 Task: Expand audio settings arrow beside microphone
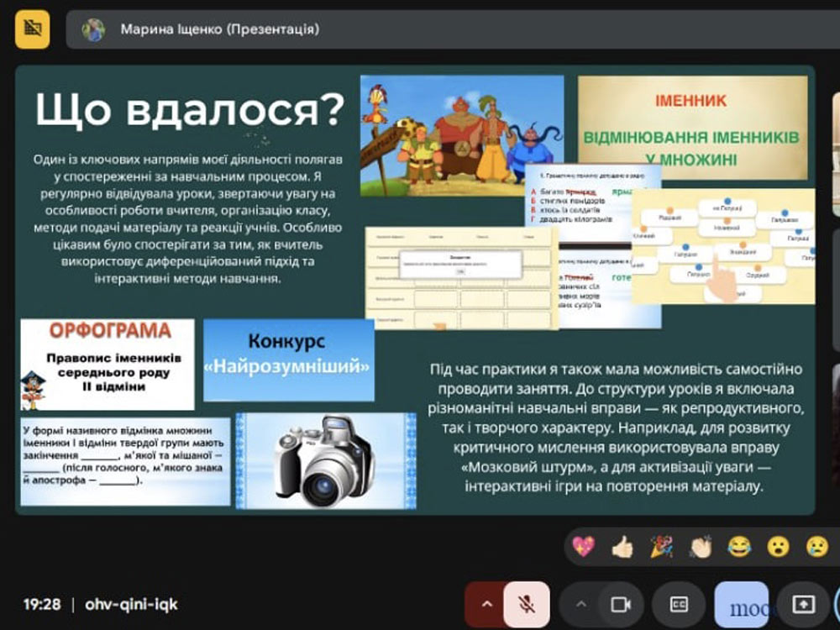(x=486, y=604)
